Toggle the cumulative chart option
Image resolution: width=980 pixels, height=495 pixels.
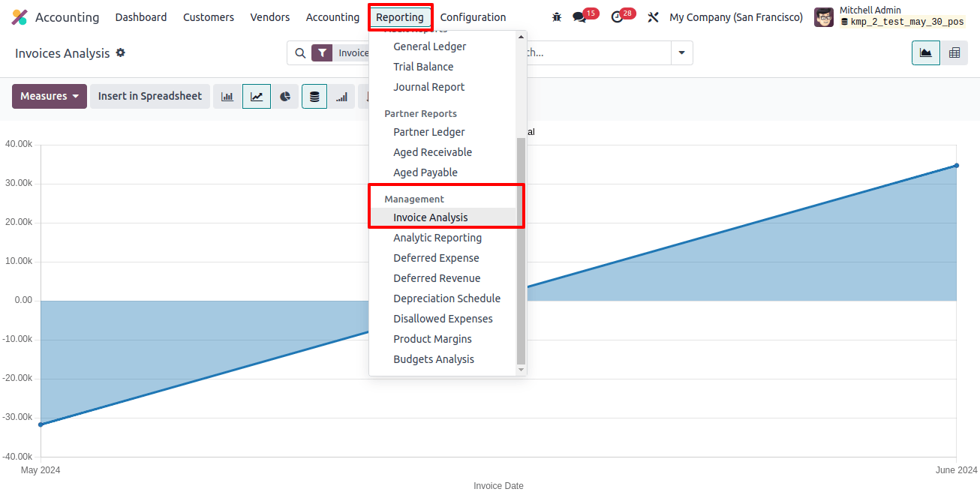click(341, 97)
